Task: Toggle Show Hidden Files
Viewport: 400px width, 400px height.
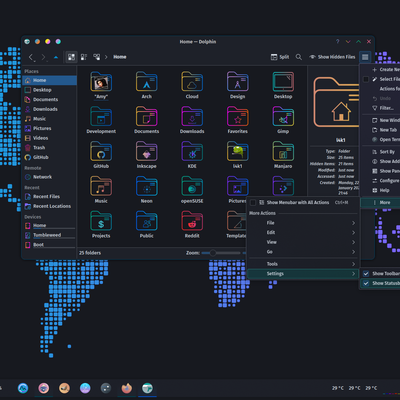Action: pyautogui.click(x=332, y=57)
